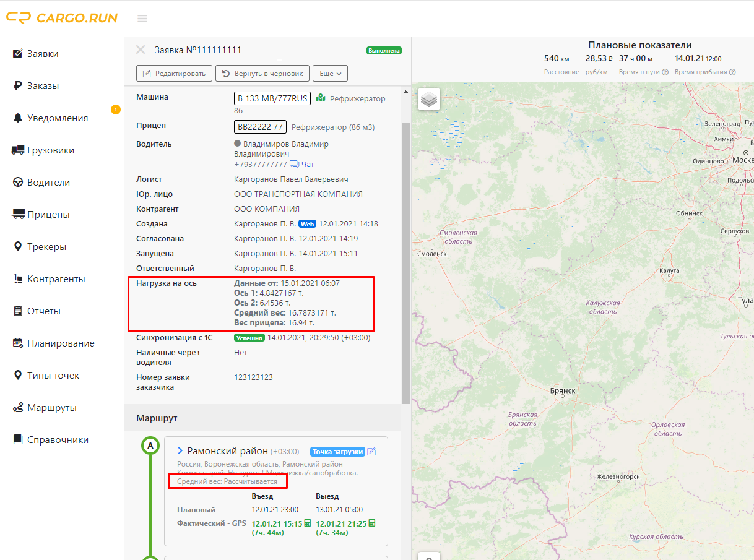
Task: Click the Заказы ruble icon
Action: 18,86
